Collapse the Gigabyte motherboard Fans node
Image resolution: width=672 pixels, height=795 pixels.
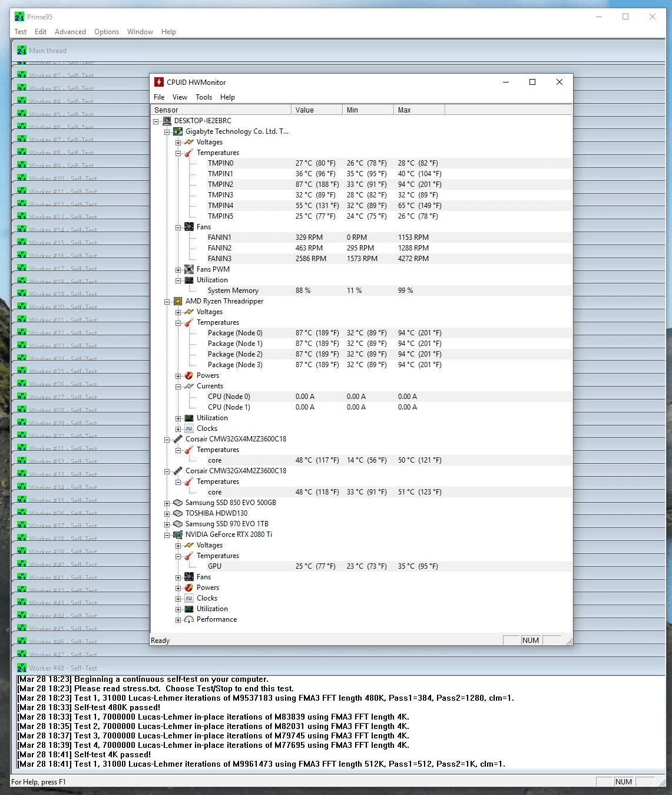coord(178,227)
